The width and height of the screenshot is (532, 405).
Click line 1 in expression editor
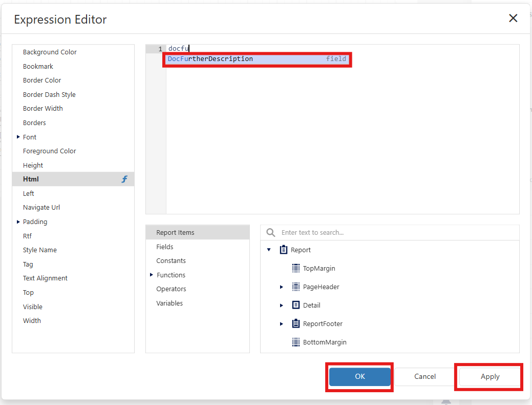point(343,49)
